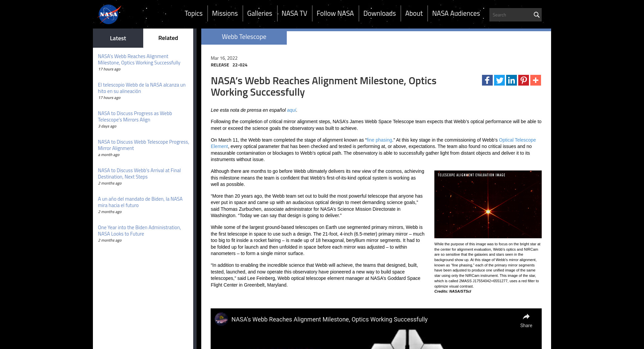Screen dimensions: 644x349
Task: Share article on LinkedIn
Action: [x=511, y=80]
